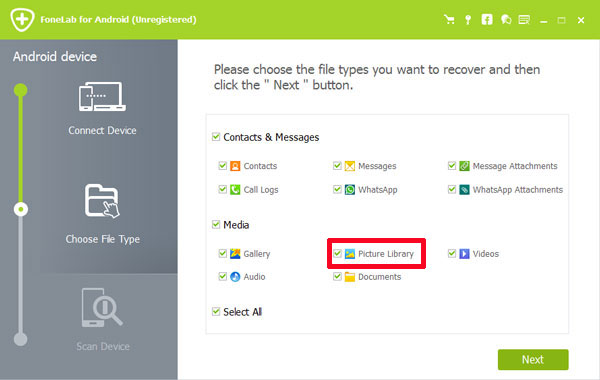Toggle the Messages checkbox
The width and height of the screenshot is (600, 380).
point(337,165)
